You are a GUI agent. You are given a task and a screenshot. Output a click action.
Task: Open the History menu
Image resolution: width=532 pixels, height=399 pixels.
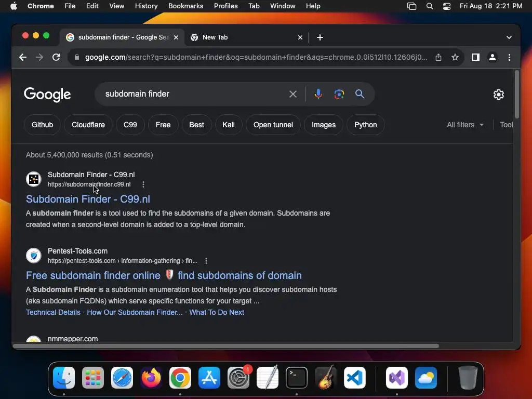[x=146, y=6]
